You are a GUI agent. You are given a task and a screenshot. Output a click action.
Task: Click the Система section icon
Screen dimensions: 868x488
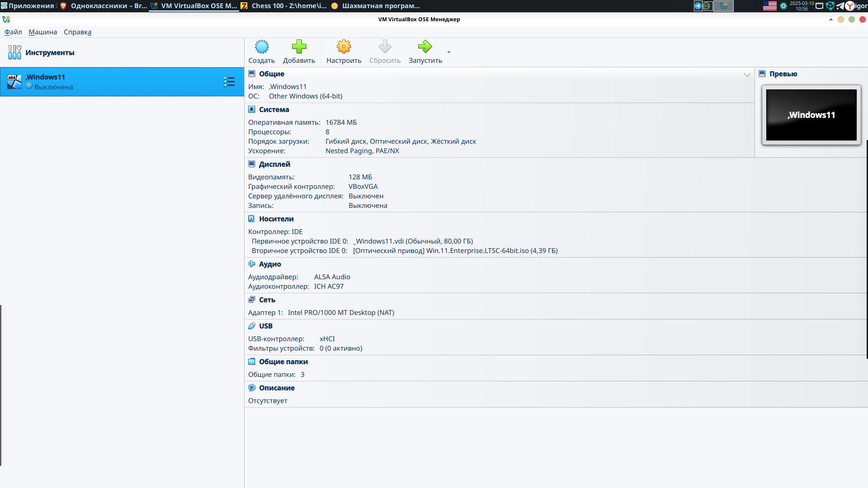pyautogui.click(x=252, y=109)
